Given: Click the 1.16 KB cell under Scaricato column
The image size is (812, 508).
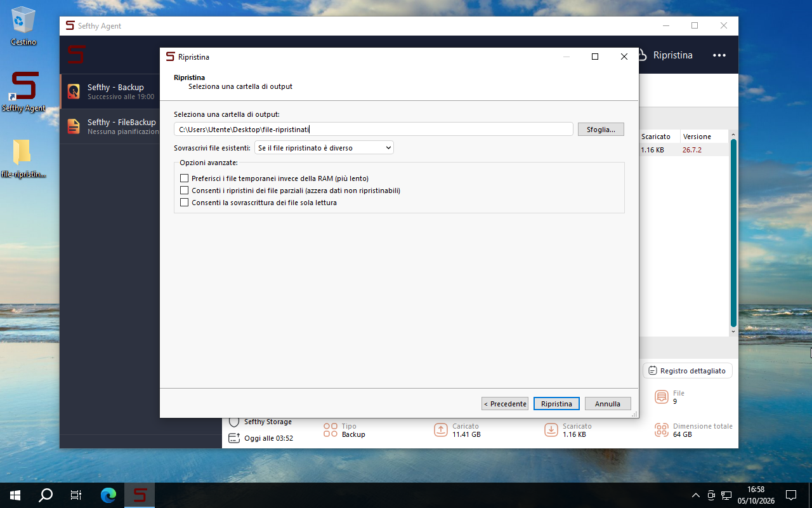Looking at the screenshot, I should click(652, 150).
